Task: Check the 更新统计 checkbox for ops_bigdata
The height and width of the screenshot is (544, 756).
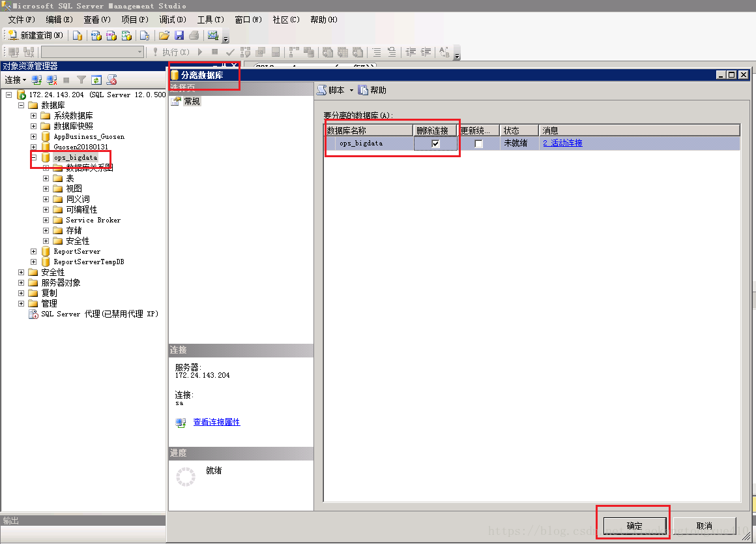Action: (x=478, y=144)
